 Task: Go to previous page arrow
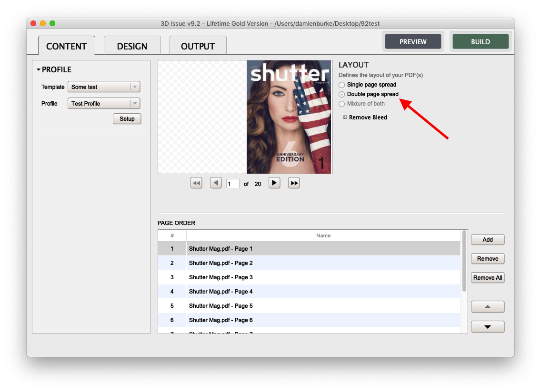click(x=216, y=183)
